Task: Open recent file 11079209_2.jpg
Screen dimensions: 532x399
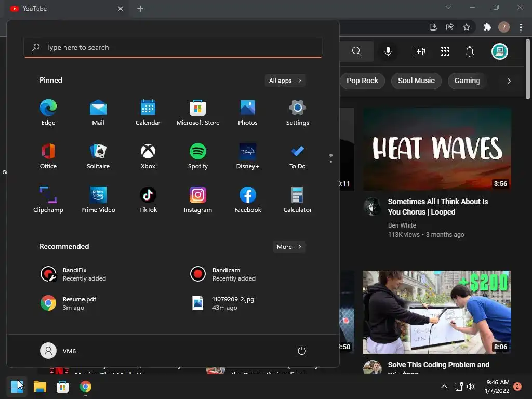Action: [x=222, y=303]
